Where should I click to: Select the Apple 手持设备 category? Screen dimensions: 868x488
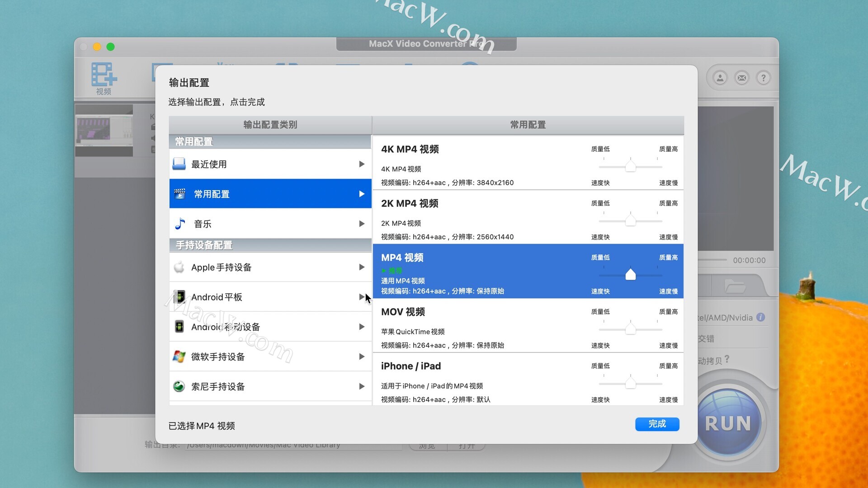270,267
